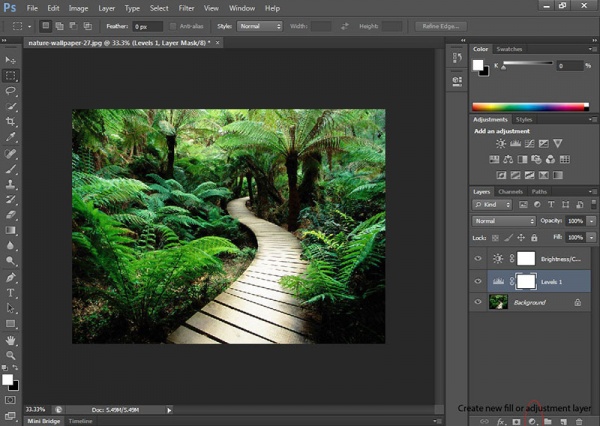
Task: Click the color spectrum ramp
Action: point(530,105)
